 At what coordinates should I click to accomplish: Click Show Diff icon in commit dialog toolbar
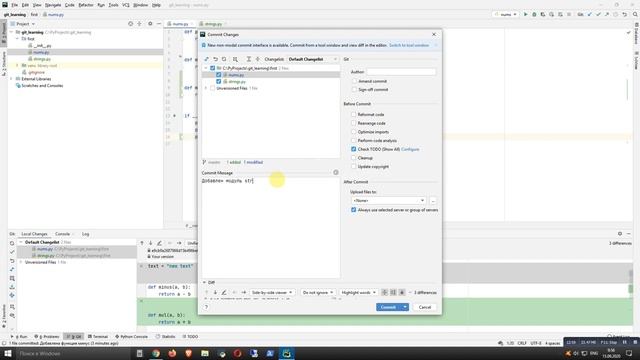(x=207, y=59)
